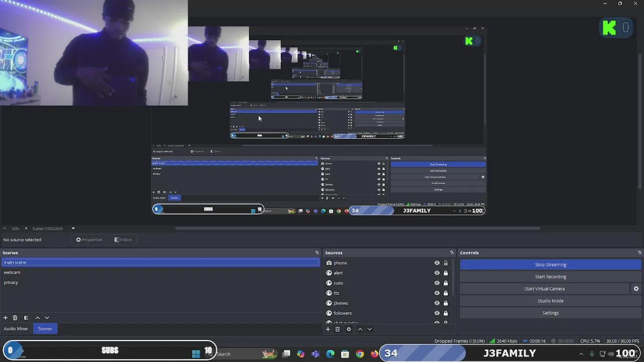Select privacy scene
The height and width of the screenshot is (362, 644).
(x=160, y=283)
